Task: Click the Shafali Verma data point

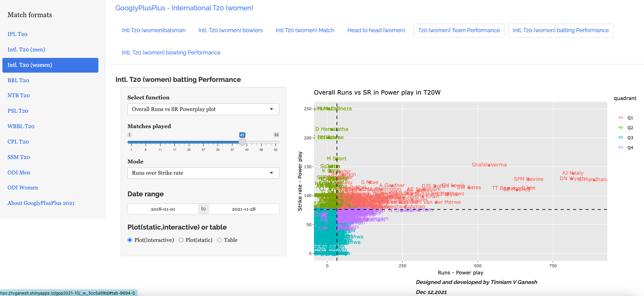Action: click(x=489, y=165)
